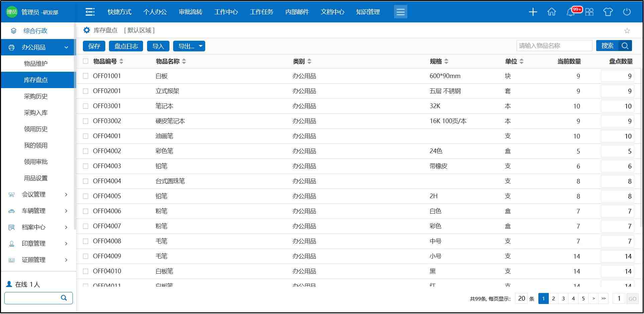
Task: Click the plus icon in top bar
Action: (533, 12)
